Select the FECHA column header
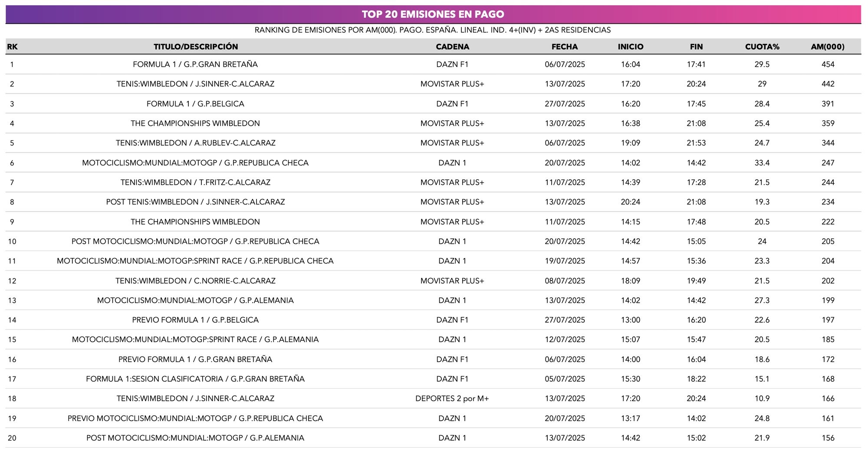 (564, 47)
